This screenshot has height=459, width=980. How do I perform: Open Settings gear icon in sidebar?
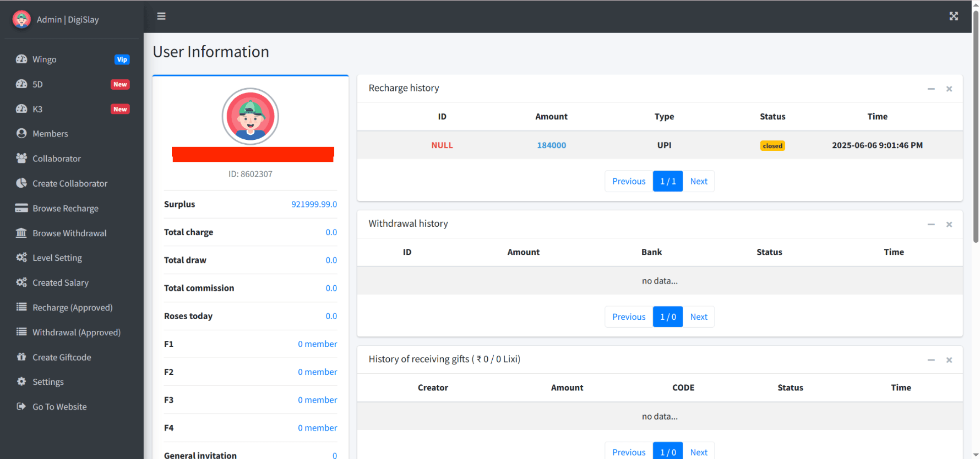point(21,381)
